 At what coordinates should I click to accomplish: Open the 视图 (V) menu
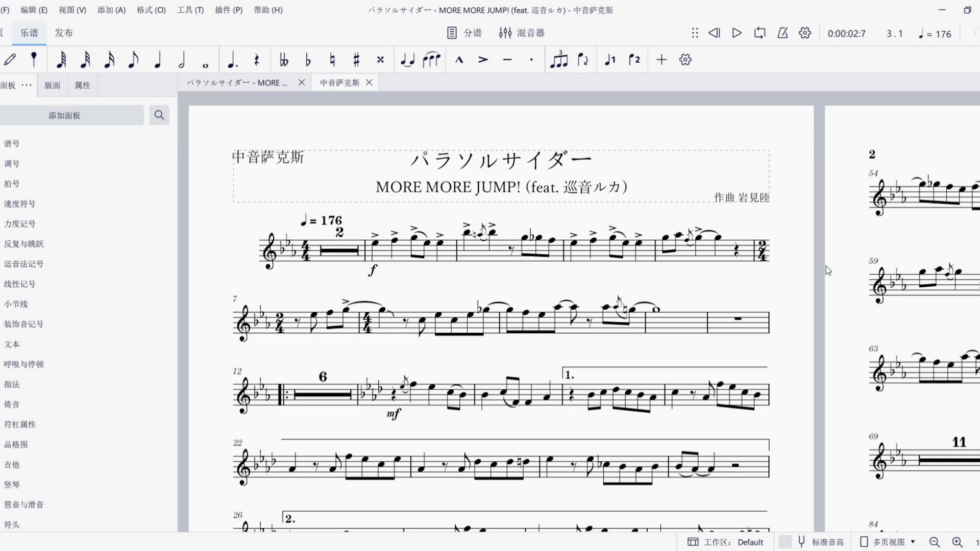point(72,10)
